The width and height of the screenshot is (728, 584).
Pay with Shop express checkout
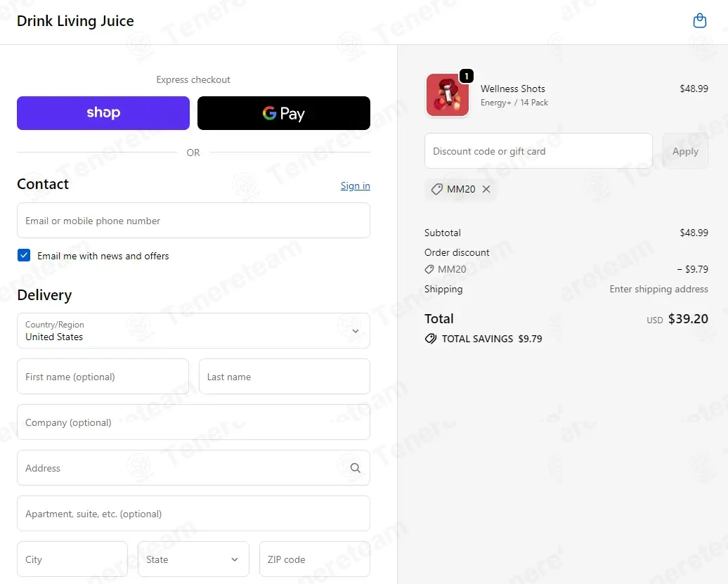[x=103, y=113]
